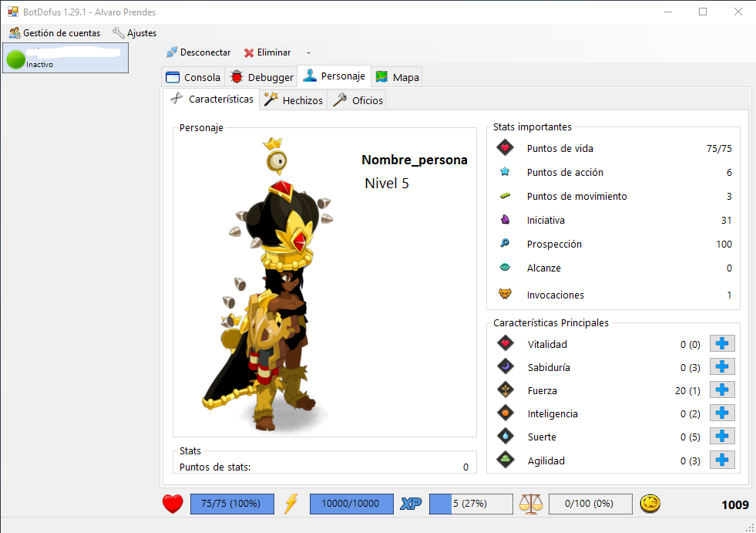Switch to the Consola tab

[193, 77]
